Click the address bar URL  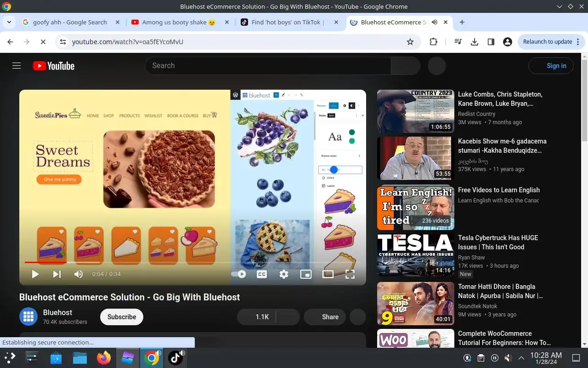128,41
